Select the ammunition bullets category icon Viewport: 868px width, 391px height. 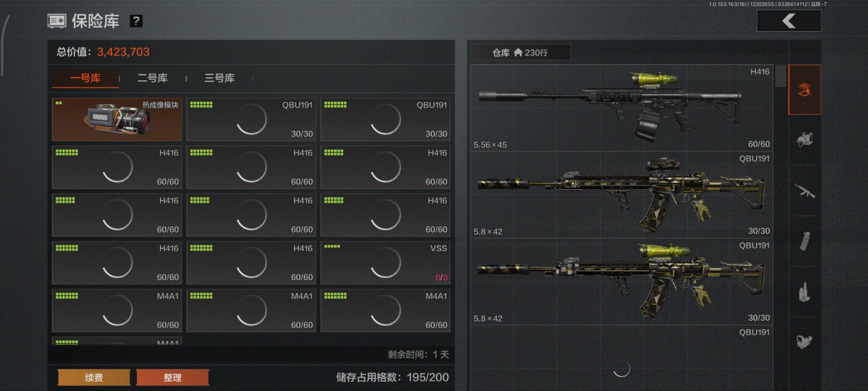804,292
